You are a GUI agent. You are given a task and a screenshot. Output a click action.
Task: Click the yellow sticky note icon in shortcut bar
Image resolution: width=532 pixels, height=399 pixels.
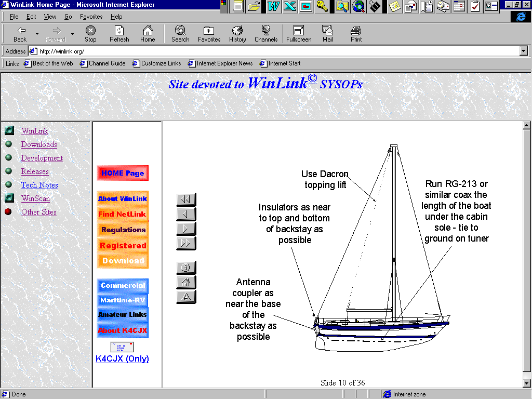394,6
